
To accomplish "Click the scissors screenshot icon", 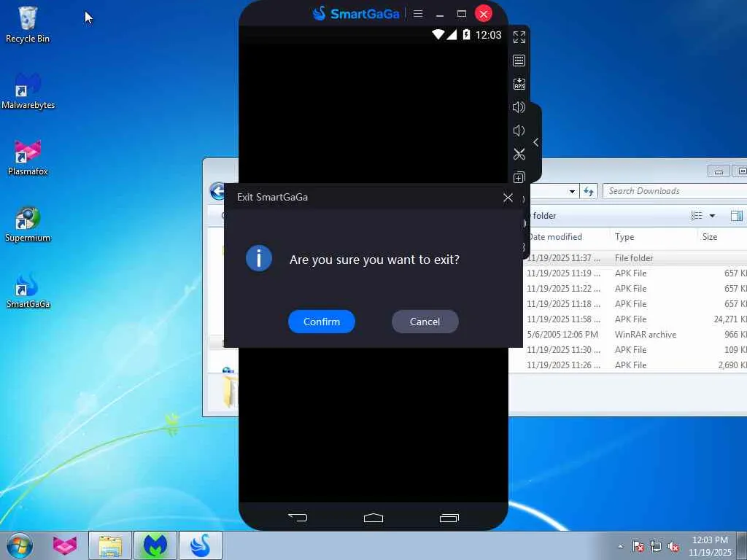I will click(519, 154).
